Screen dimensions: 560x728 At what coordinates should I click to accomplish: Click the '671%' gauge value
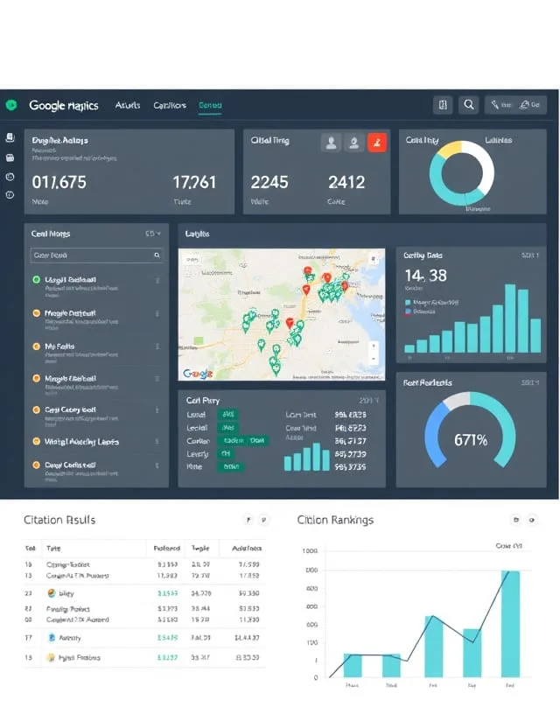coord(471,439)
